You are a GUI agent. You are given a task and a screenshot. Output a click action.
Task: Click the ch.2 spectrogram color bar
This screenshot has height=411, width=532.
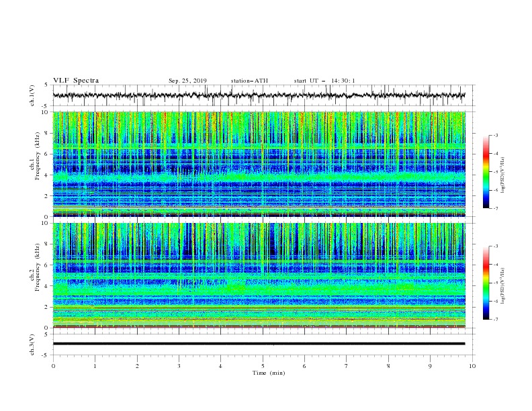[486, 283]
